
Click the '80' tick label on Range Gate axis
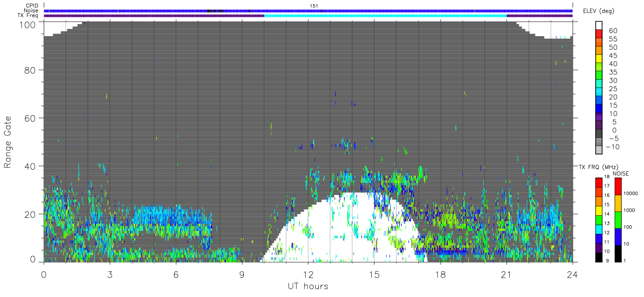click(x=31, y=70)
